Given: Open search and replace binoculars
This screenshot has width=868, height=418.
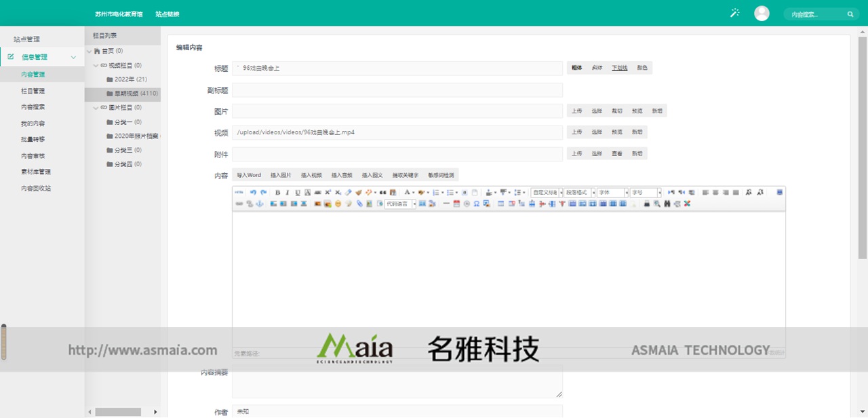Looking at the screenshot, I should point(667,204).
